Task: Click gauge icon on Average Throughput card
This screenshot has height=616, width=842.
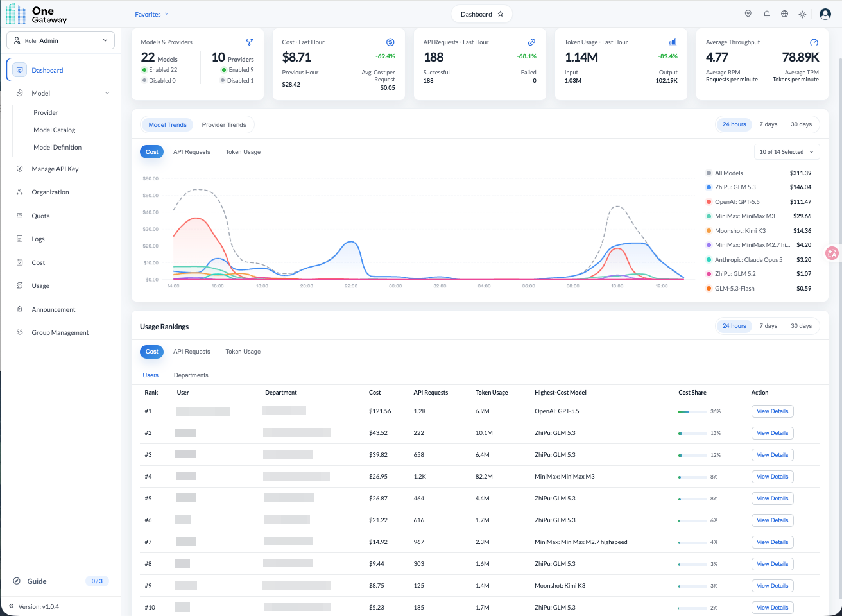Action: tap(814, 42)
